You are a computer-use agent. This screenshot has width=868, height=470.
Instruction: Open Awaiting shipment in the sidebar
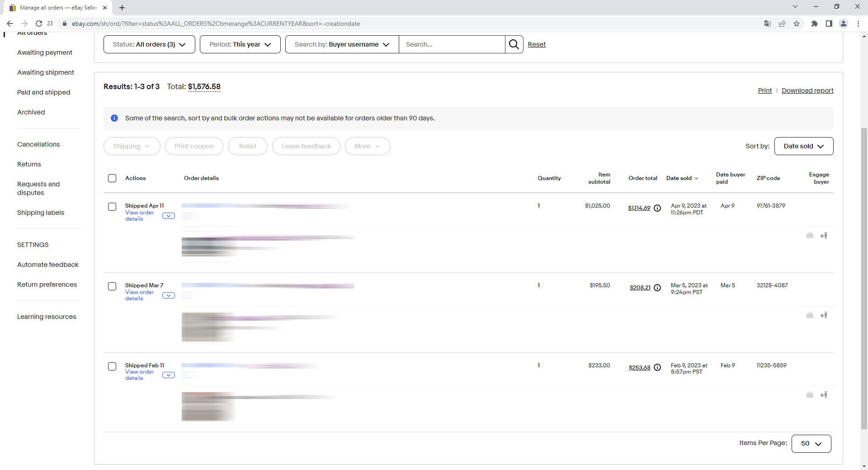click(46, 72)
